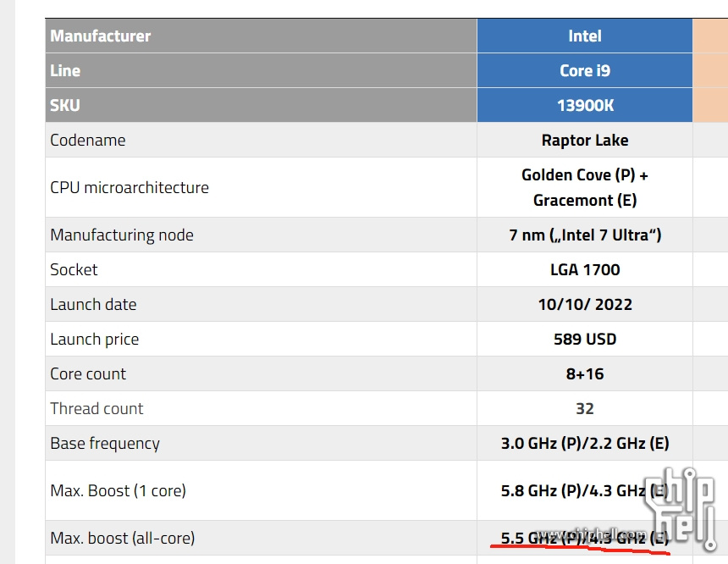
Task: Click the Line row label
Action: coord(65,70)
